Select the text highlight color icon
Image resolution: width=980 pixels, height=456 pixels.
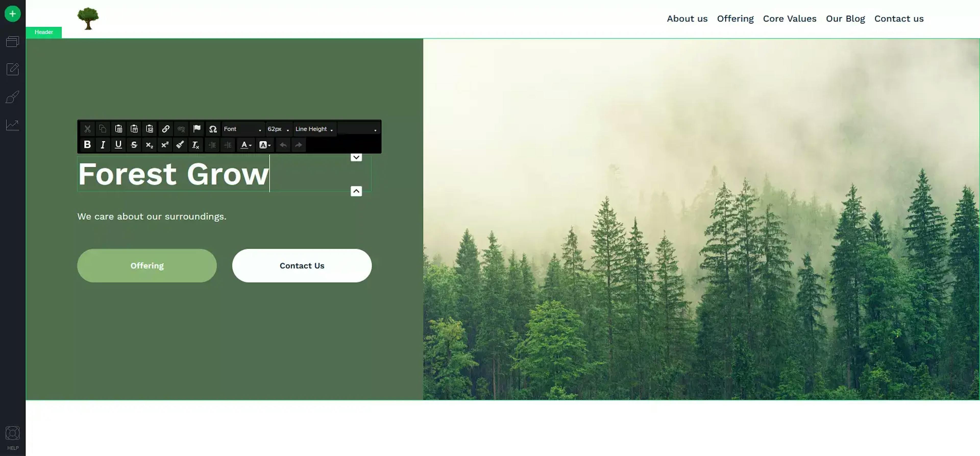coord(263,145)
